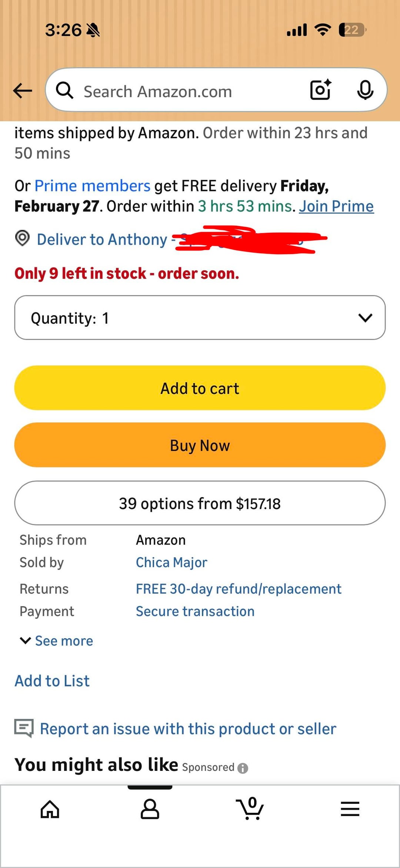Tap the report issue speech icon

tap(24, 728)
